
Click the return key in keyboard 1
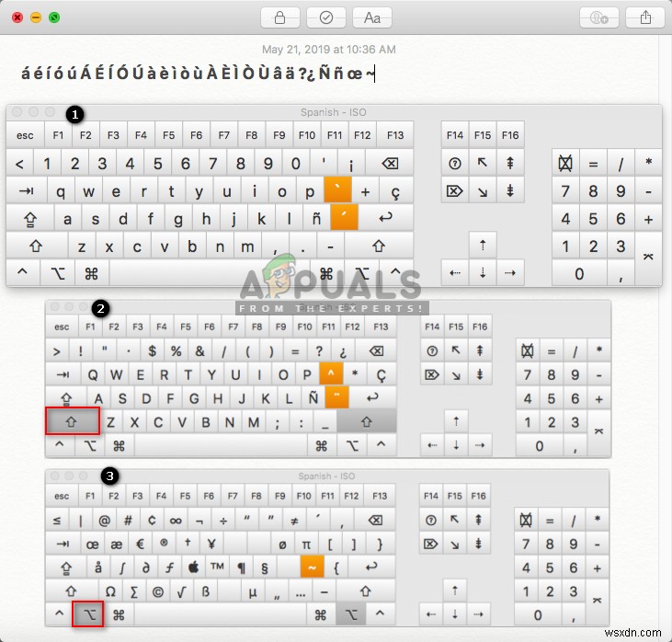pyautogui.click(x=386, y=217)
